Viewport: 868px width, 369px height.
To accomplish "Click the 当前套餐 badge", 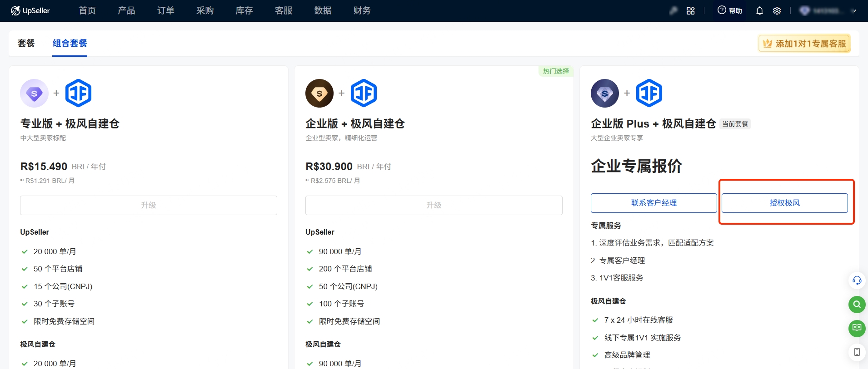I will (x=735, y=124).
